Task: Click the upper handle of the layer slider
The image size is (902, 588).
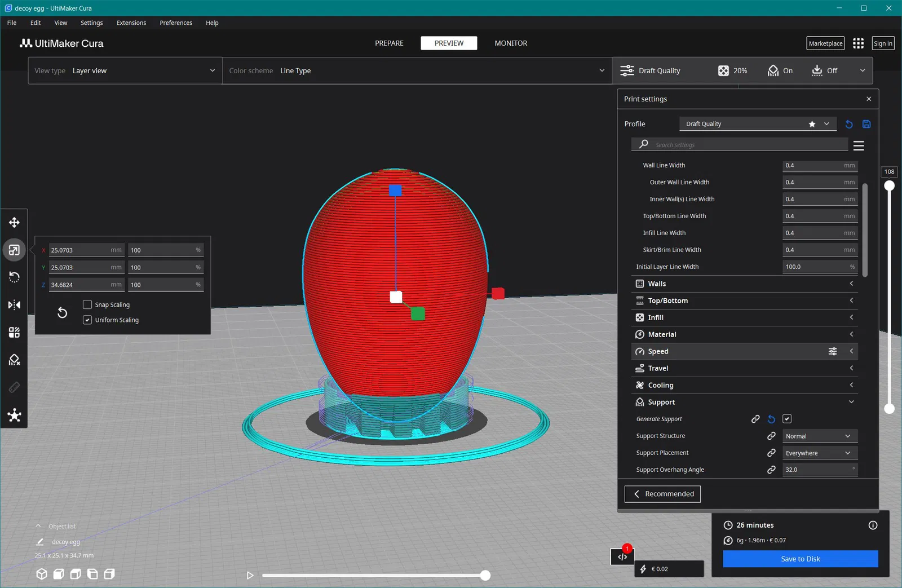Action: point(889,185)
